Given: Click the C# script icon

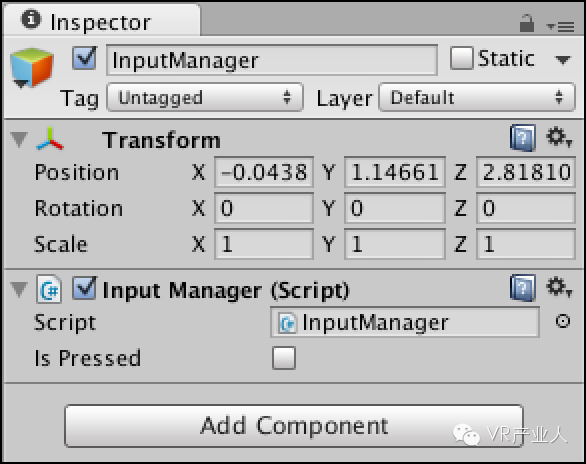Looking at the screenshot, I should [49, 289].
